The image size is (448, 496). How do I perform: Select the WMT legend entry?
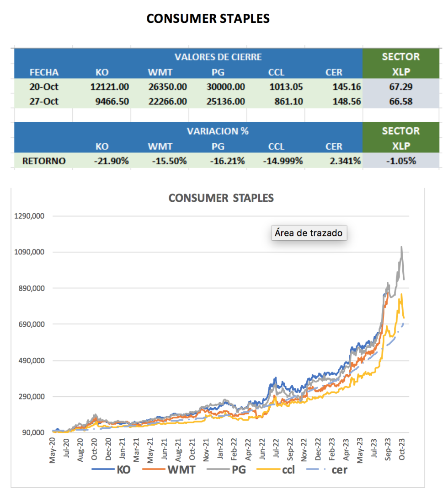169,470
